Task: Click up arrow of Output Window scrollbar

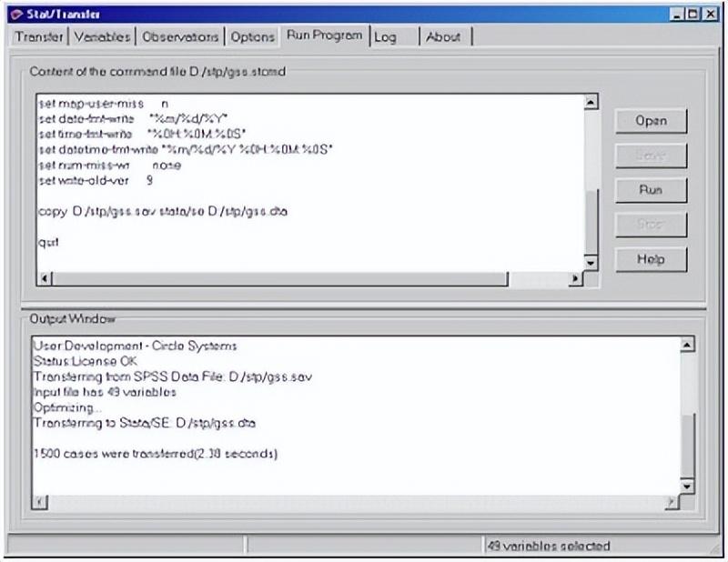Action: coord(687,345)
